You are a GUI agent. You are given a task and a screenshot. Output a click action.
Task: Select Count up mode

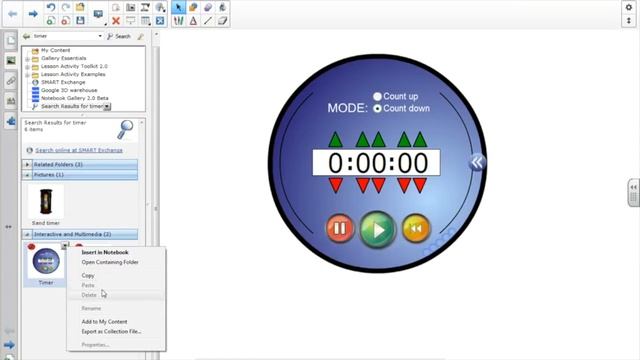pos(377,96)
